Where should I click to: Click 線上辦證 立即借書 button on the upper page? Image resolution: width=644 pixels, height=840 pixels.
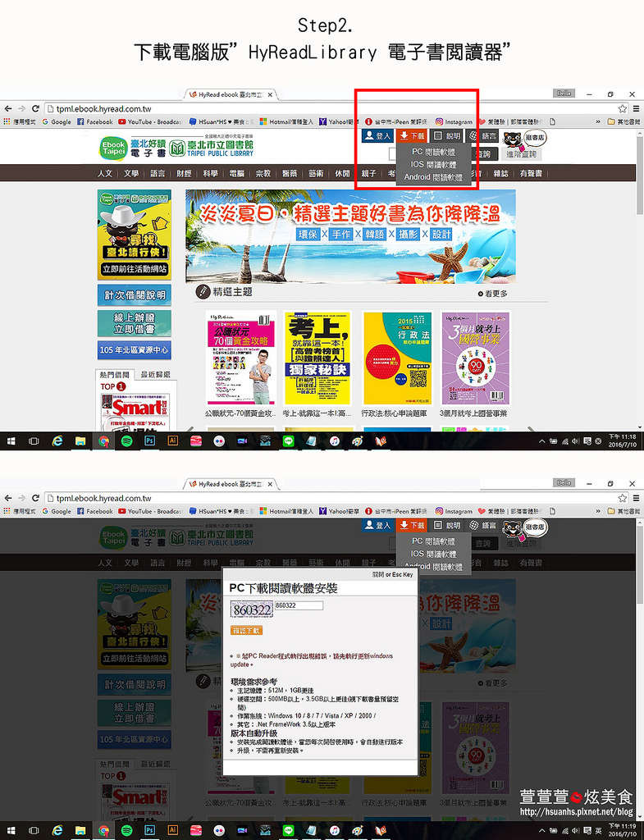135,322
